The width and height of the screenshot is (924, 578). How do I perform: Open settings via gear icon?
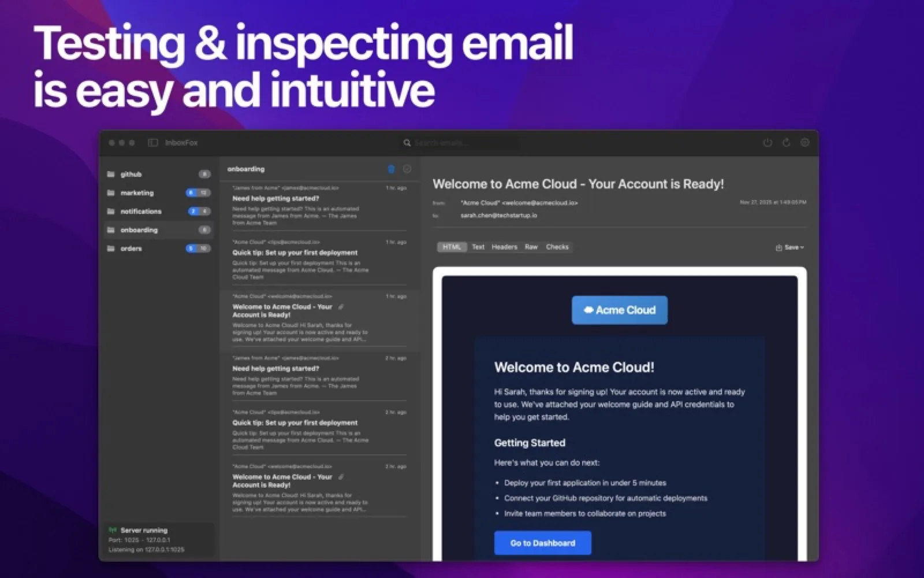[x=805, y=143]
